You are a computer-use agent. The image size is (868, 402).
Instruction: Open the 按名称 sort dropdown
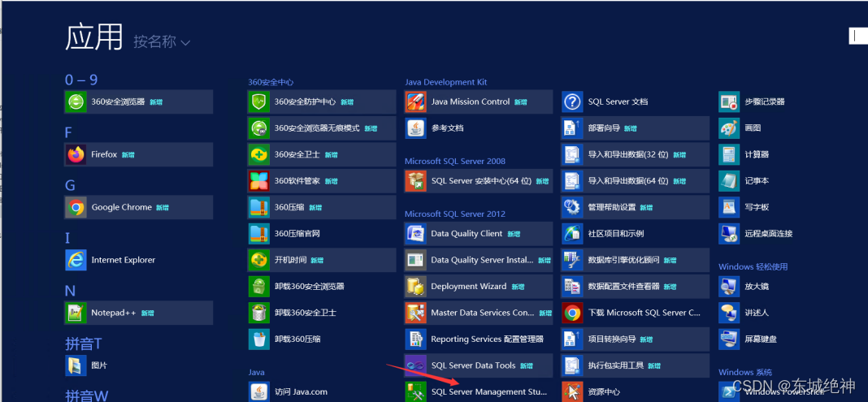click(x=162, y=41)
